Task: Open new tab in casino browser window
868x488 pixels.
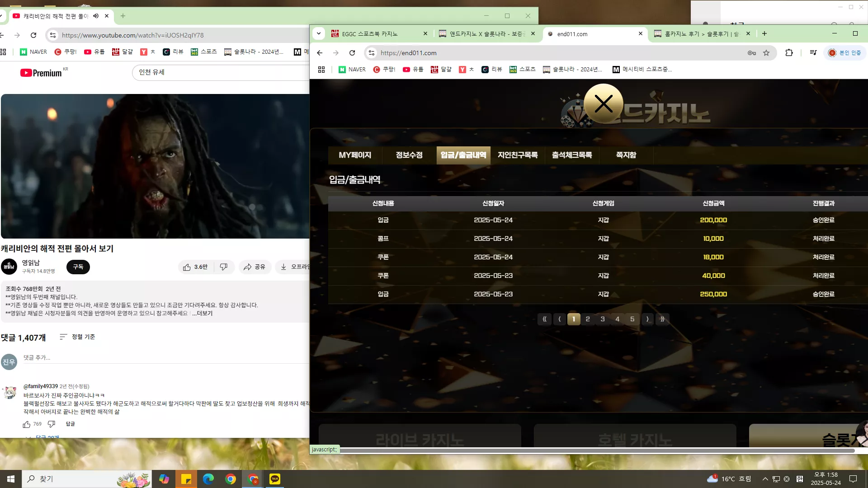Action: tap(764, 33)
